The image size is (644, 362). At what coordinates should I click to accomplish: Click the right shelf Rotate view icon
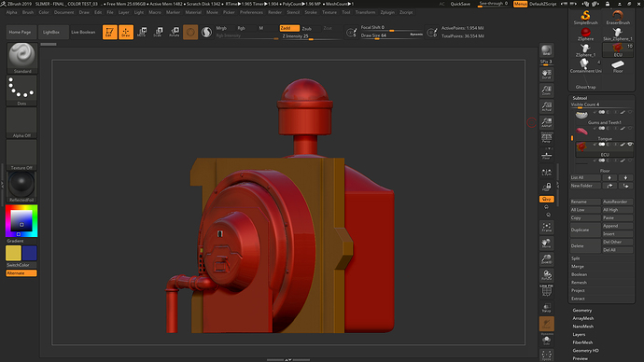(x=547, y=275)
